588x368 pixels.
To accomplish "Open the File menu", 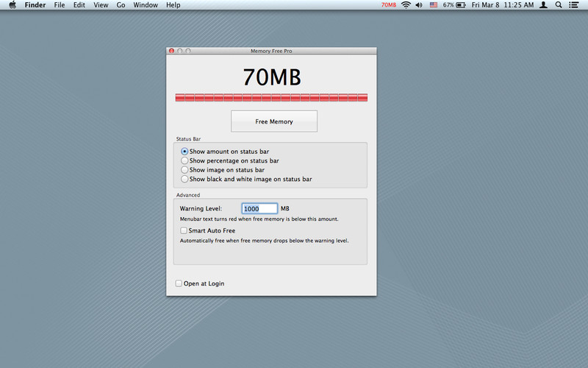I will tap(60, 5).
